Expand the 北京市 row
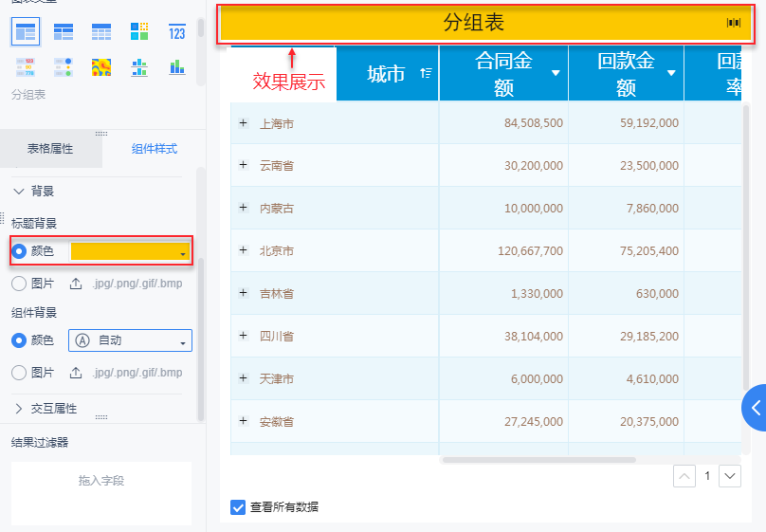The image size is (766, 532). tap(244, 250)
